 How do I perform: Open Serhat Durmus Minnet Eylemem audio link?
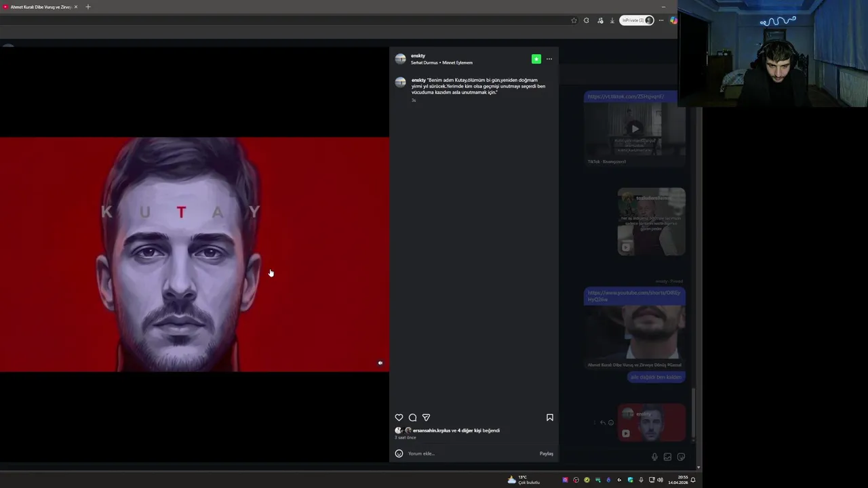coord(441,63)
